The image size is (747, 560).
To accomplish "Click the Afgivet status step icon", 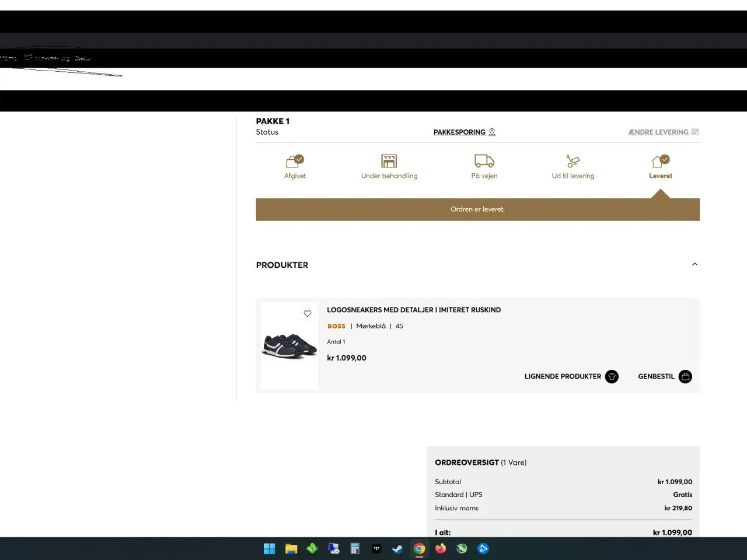I will tap(295, 161).
